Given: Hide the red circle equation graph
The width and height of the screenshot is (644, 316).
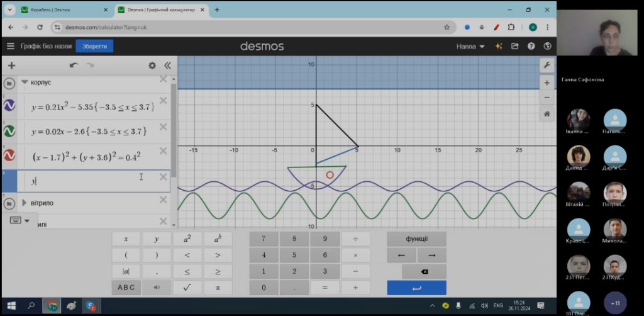Looking at the screenshot, I should coord(9,155).
